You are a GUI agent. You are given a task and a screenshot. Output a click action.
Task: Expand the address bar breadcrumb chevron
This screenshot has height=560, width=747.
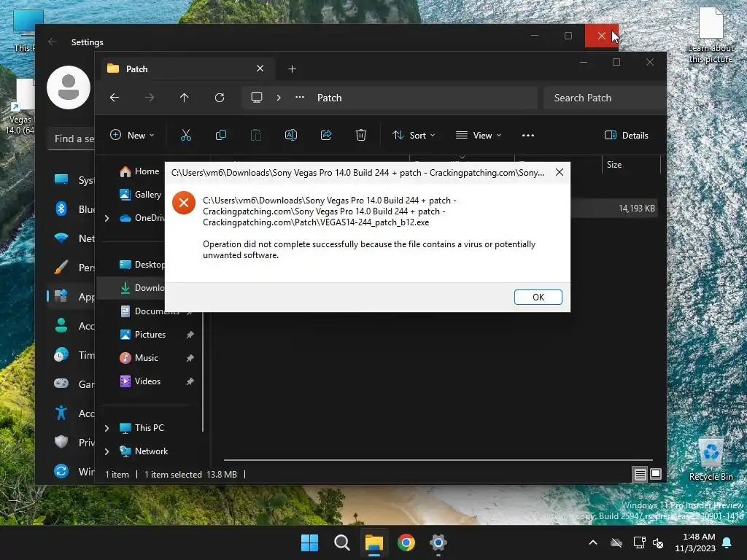[279, 98]
